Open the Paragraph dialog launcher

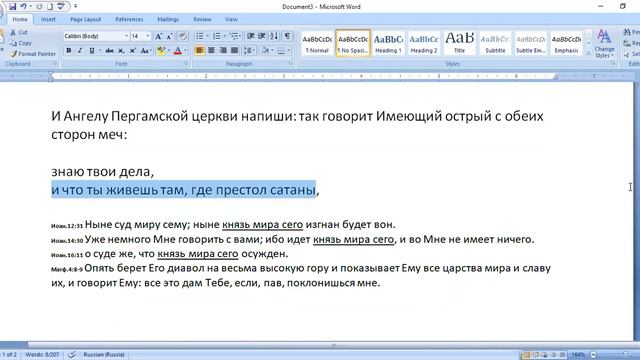click(x=291, y=64)
